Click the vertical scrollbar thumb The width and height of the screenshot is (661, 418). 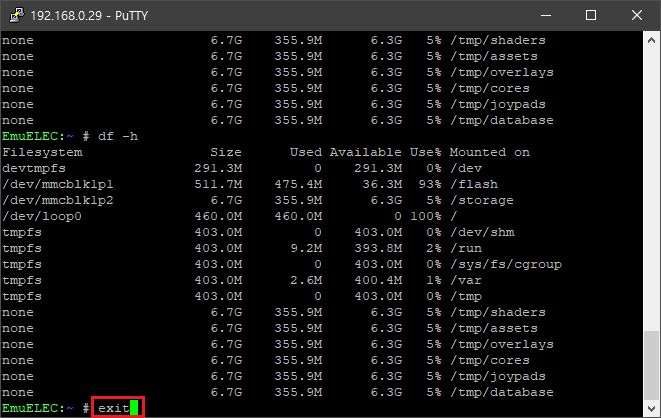coord(651,365)
